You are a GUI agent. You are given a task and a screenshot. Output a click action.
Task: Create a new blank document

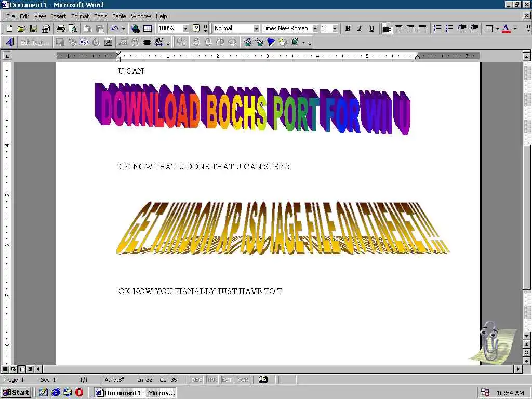pyautogui.click(x=9, y=29)
